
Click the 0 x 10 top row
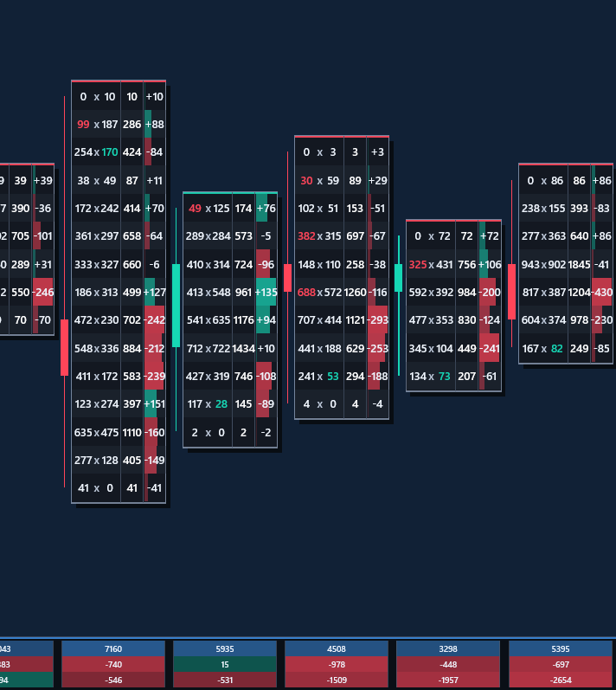tap(119, 96)
